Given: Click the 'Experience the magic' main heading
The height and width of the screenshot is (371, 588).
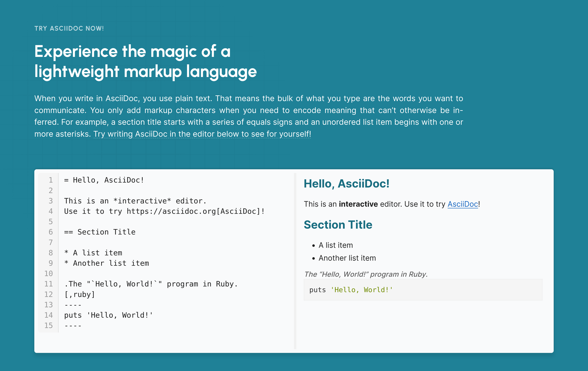Looking at the screenshot, I should 145,61.
